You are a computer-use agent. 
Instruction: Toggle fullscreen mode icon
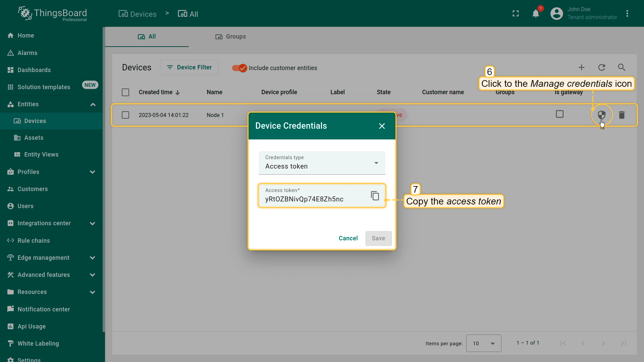tap(516, 14)
